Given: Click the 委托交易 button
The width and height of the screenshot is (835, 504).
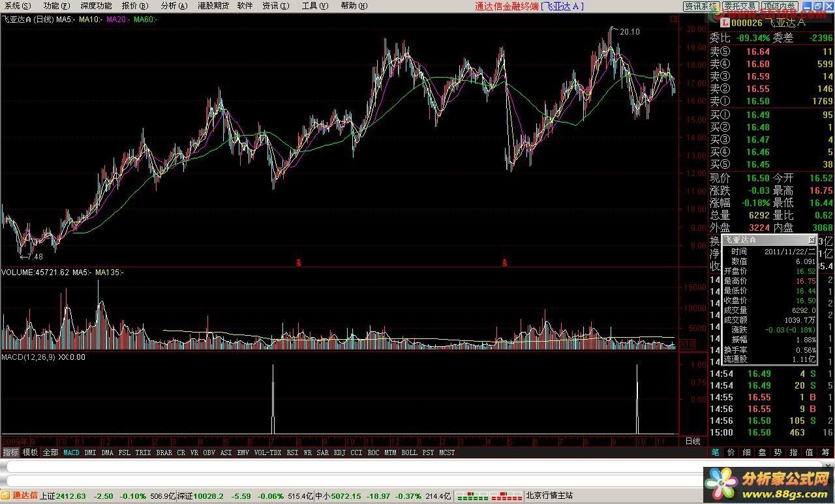Looking at the screenshot, I should pyautogui.click(x=740, y=7).
